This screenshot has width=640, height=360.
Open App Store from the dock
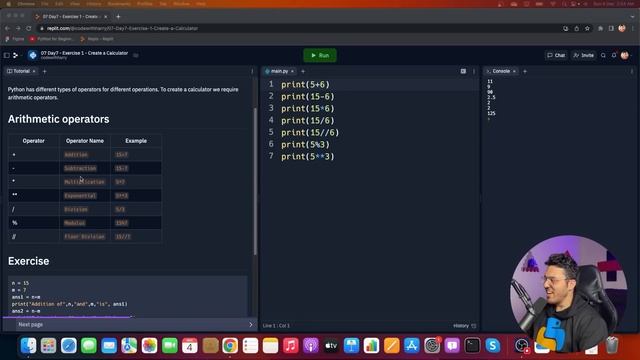(412, 346)
